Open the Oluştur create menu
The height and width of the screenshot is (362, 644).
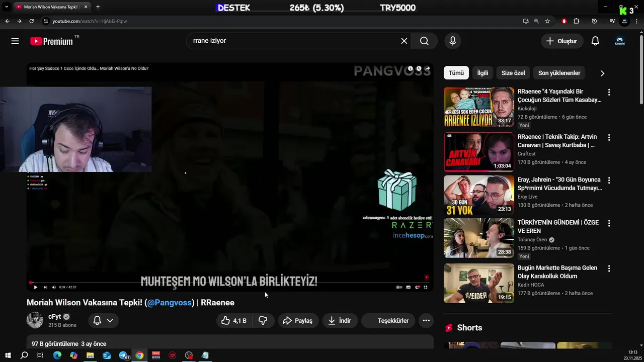pyautogui.click(x=562, y=41)
